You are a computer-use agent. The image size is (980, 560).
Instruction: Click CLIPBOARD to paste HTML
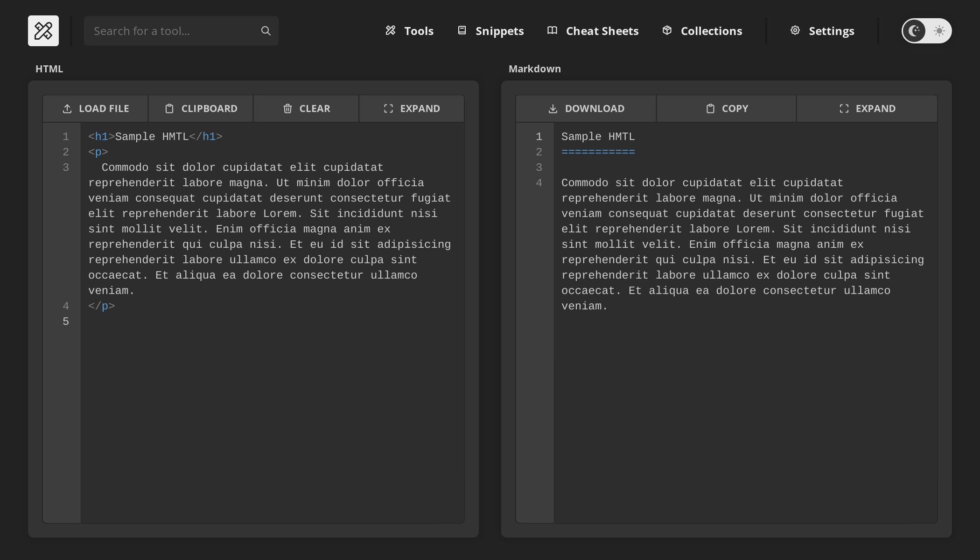[201, 109]
